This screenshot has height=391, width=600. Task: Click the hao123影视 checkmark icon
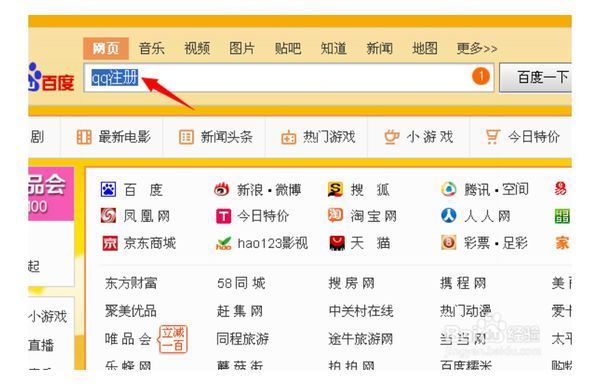[223, 243]
